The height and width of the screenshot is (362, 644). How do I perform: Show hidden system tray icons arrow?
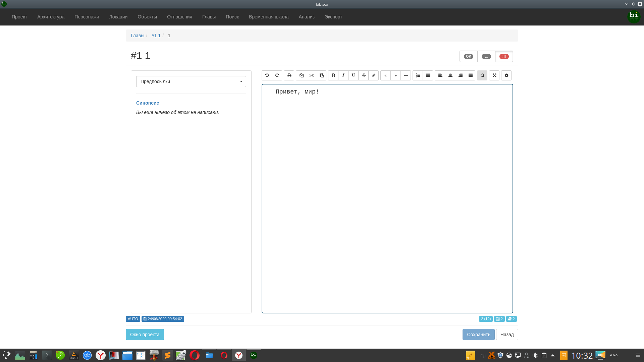click(x=553, y=355)
